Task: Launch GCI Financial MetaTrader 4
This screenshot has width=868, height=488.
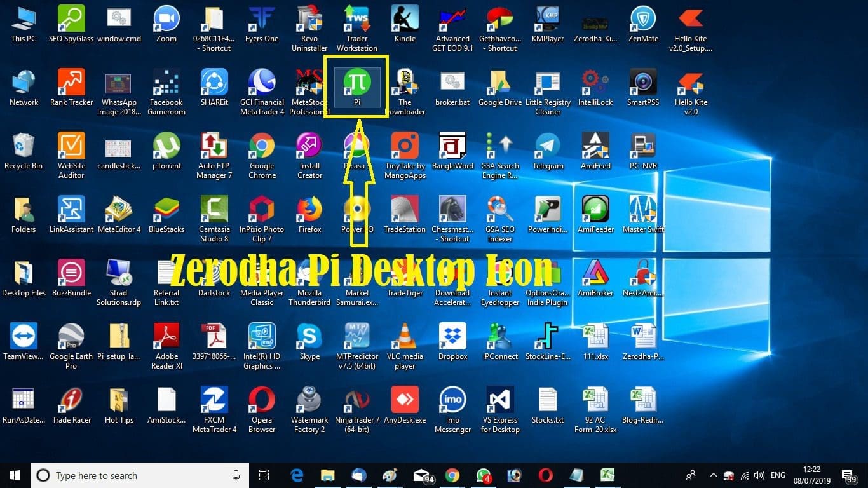Action: (x=262, y=92)
